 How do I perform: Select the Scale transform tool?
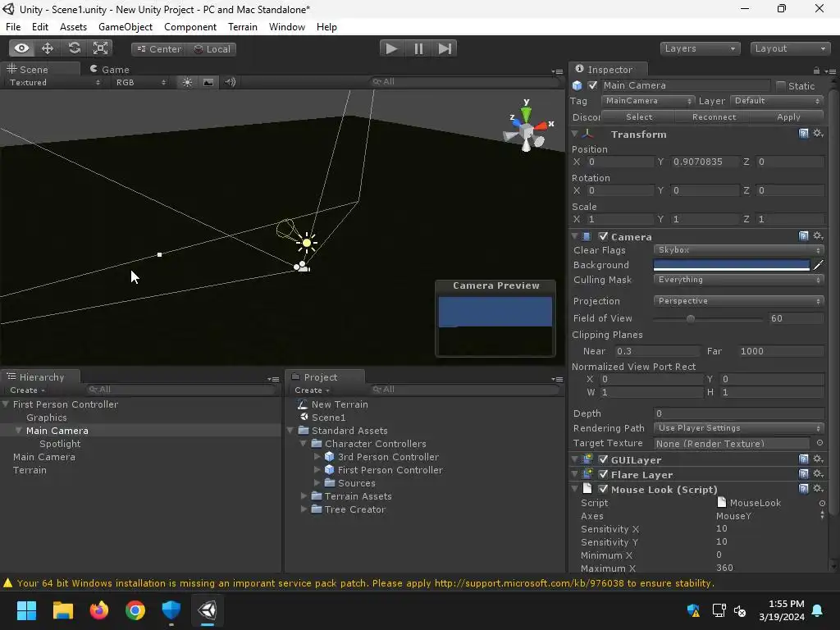pyautogui.click(x=100, y=48)
